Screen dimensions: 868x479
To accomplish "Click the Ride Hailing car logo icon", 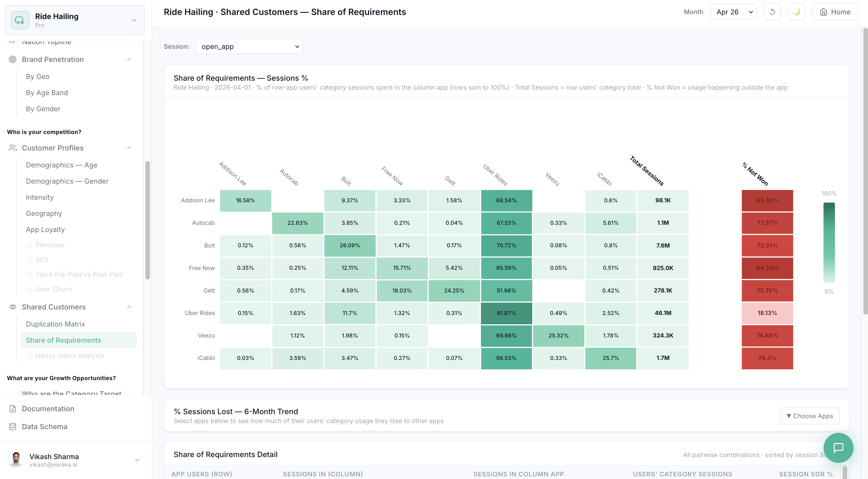I will coord(20,20).
